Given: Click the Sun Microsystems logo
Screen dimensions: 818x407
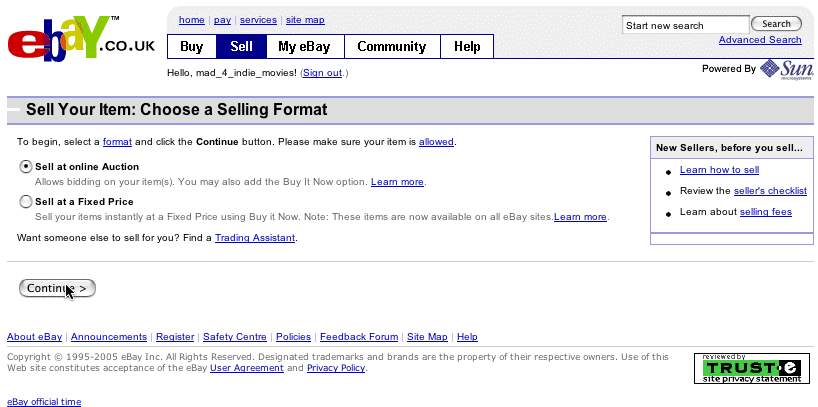Looking at the screenshot, I should 785,69.
